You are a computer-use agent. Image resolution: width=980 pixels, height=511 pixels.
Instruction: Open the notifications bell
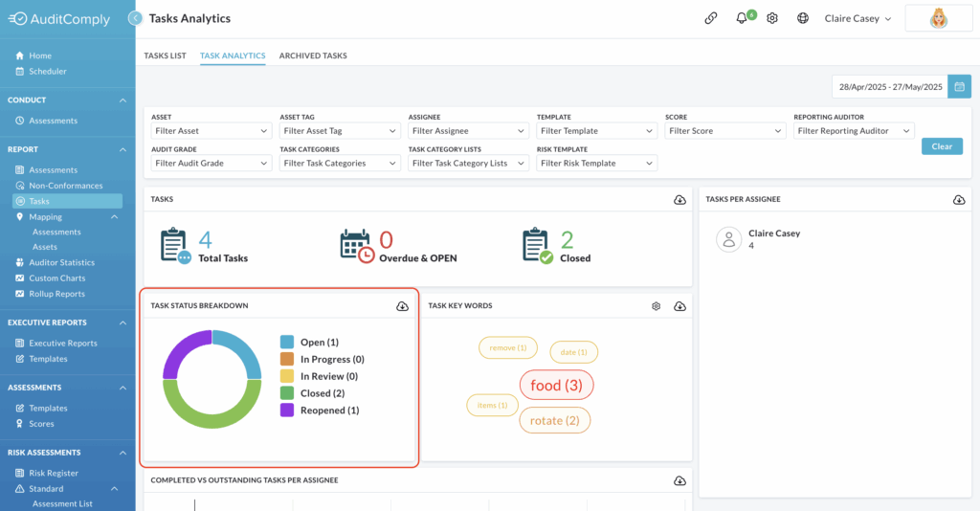[742, 18]
